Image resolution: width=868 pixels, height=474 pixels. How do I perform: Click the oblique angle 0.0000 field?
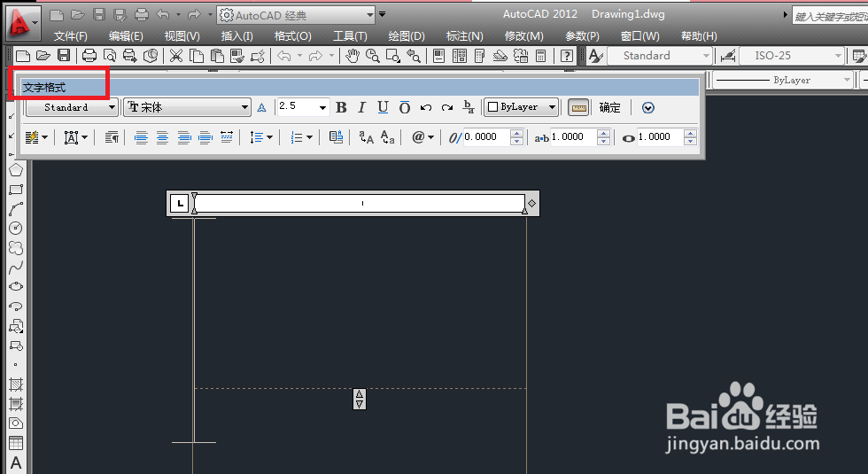point(486,136)
